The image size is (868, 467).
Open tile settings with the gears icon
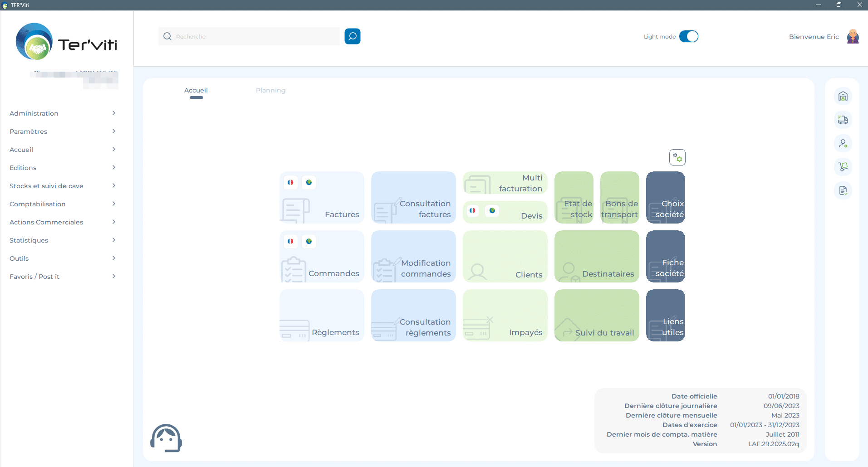677,157
